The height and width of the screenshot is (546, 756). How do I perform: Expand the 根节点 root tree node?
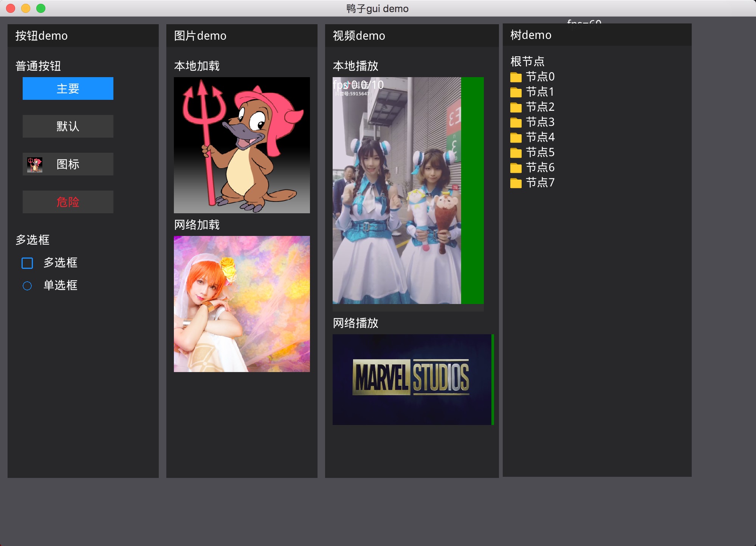pos(527,61)
